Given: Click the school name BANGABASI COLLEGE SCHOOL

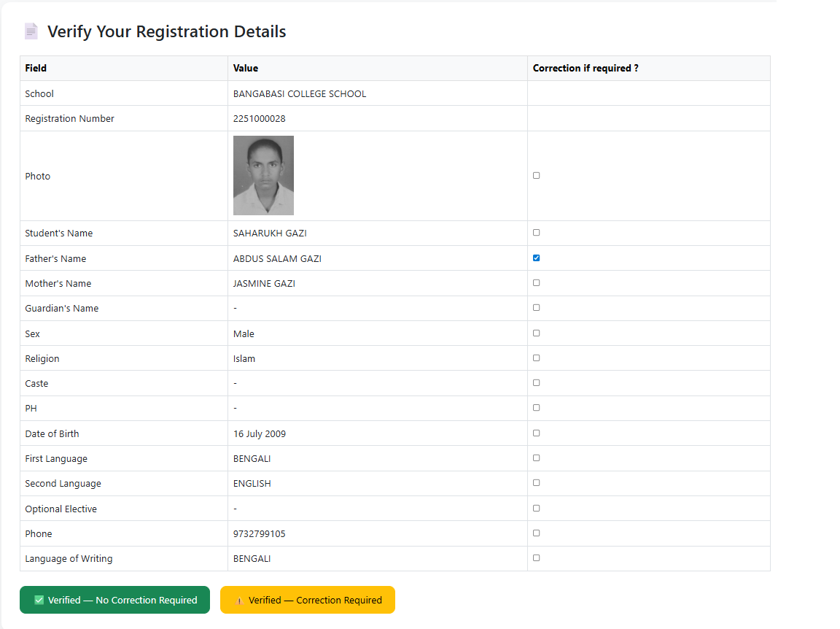Looking at the screenshot, I should click(300, 94).
